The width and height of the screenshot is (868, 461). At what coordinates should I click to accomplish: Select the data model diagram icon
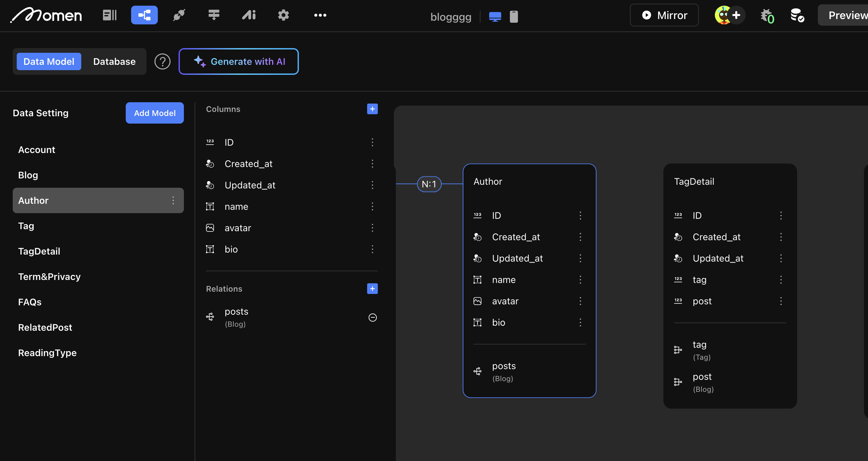tap(144, 15)
